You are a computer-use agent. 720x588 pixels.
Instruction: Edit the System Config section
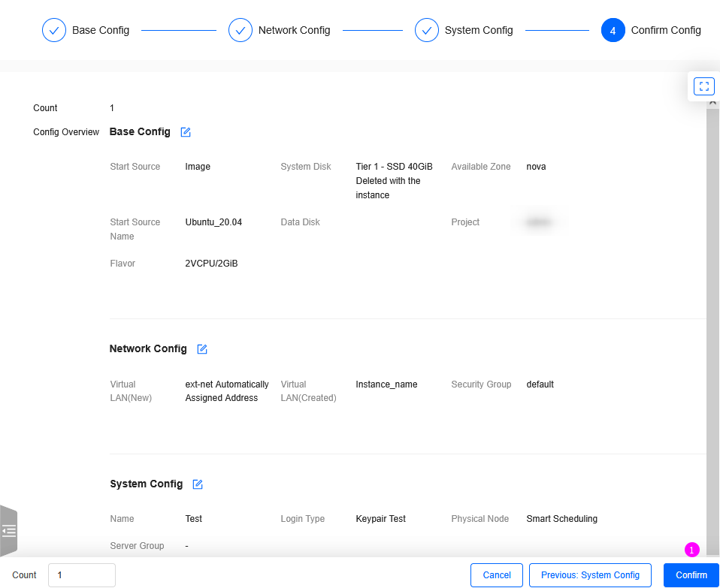pos(198,484)
